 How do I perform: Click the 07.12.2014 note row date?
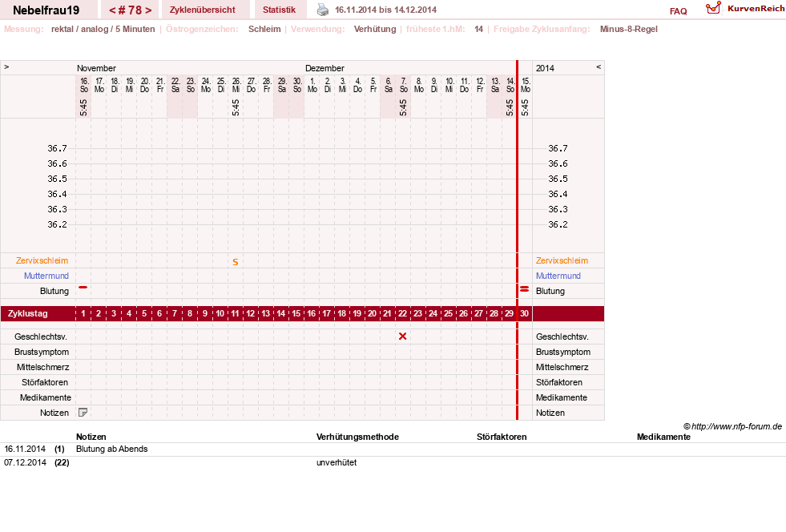coord(25,462)
